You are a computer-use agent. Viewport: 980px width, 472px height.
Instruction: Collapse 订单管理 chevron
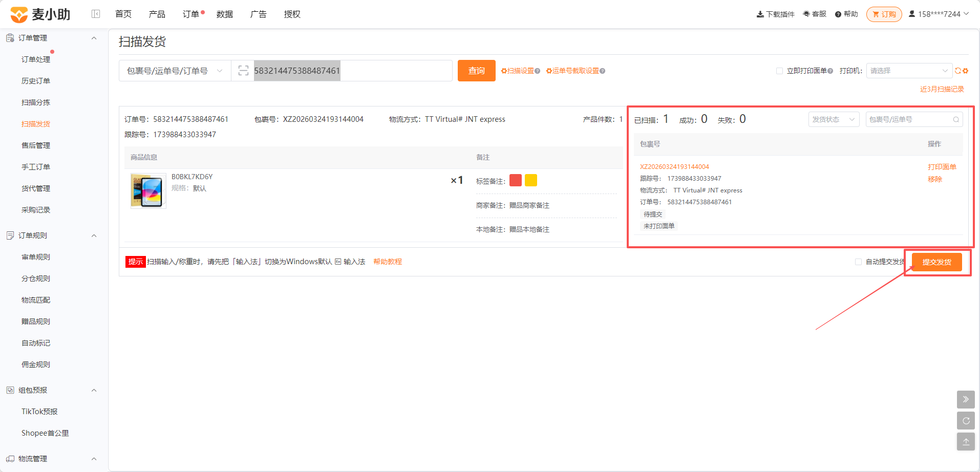(x=94, y=38)
